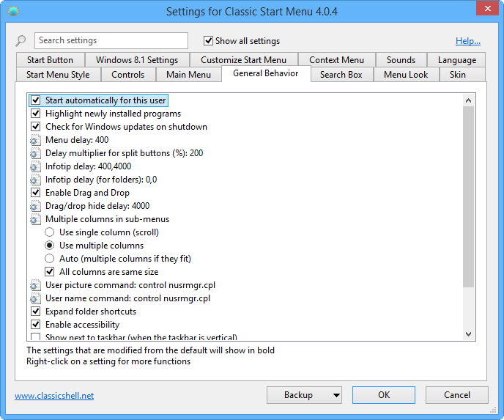Click the scroll up arrow in settings list
The width and height of the screenshot is (504, 420).
pos(469,100)
